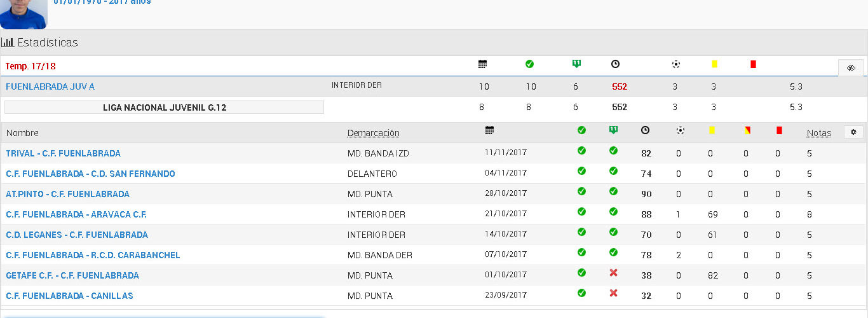Open the gear settings menu in the table header

click(x=853, y=132)
